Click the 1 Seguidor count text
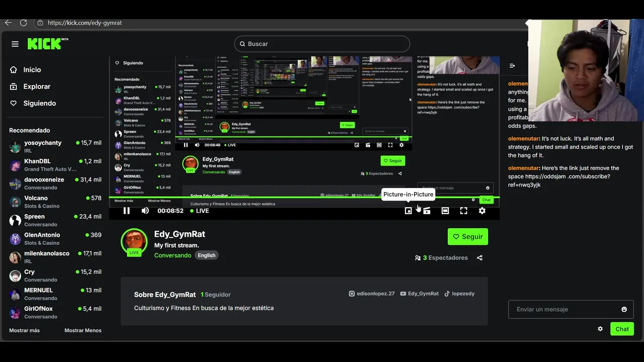The height and width of the screenshot is (362, 644). (x=216, y=295)
